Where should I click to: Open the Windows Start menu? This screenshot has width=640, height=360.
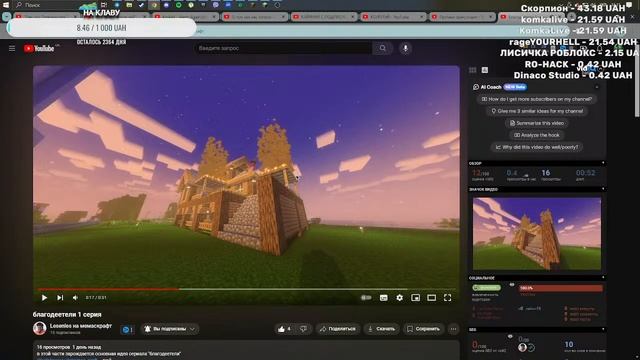point(6,4)
